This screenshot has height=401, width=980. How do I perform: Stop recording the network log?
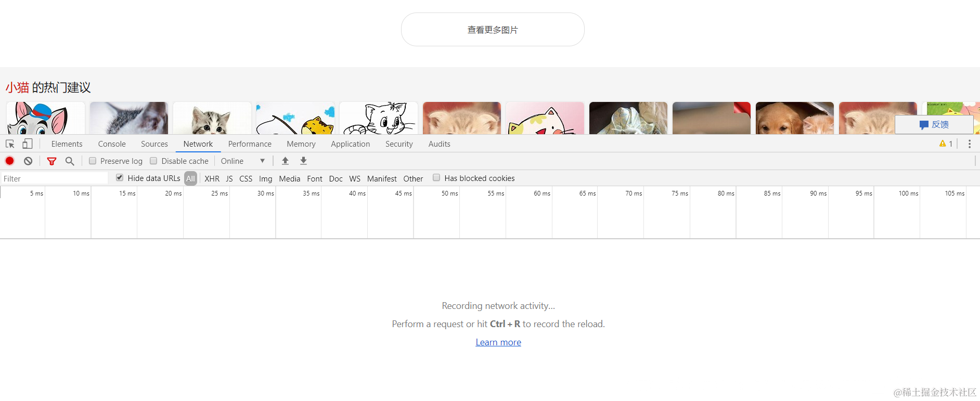[9, 161]
